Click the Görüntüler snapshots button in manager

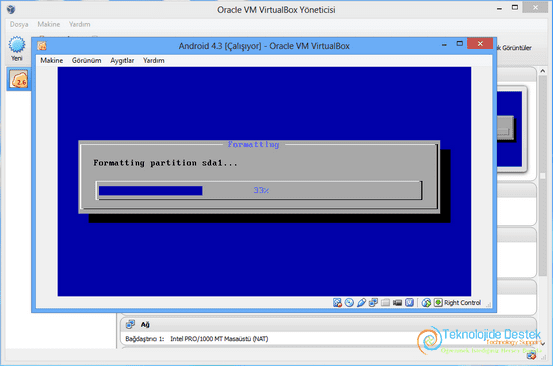coord(514,48)
